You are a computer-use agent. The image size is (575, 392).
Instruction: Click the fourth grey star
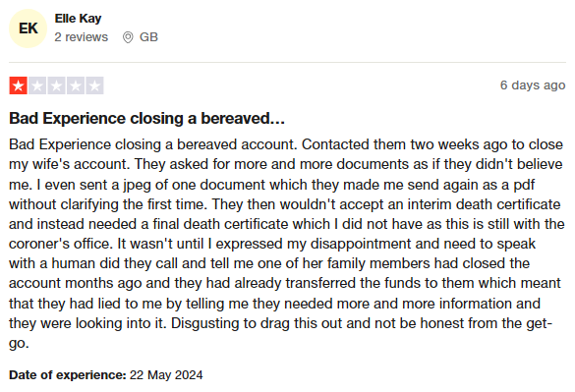[x=76, y=85]
